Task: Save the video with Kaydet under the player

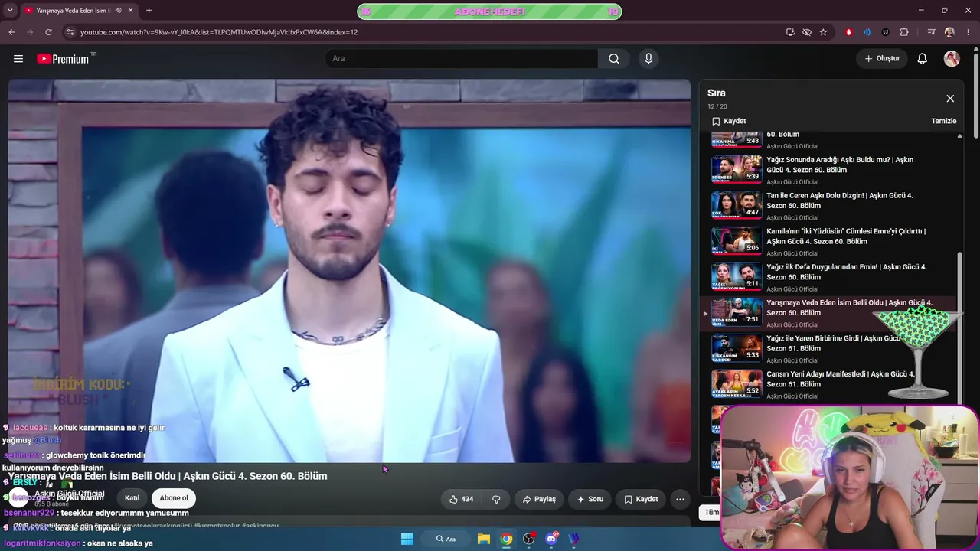Action: tap(641, 499)
